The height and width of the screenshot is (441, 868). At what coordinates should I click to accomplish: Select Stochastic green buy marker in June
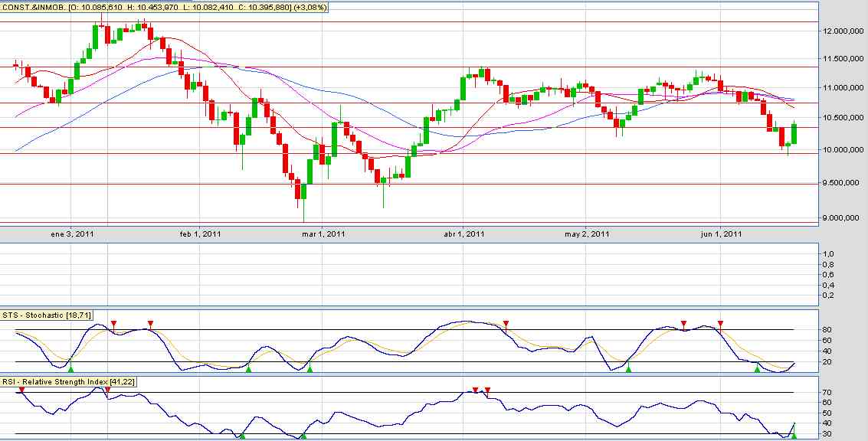pos(757,368)
